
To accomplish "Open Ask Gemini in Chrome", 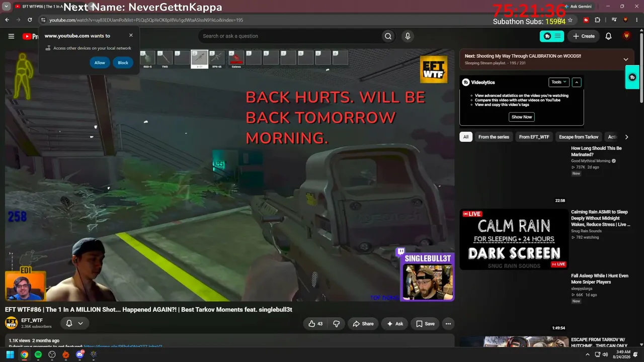I will pyautogui.click(x=578, y=7).
